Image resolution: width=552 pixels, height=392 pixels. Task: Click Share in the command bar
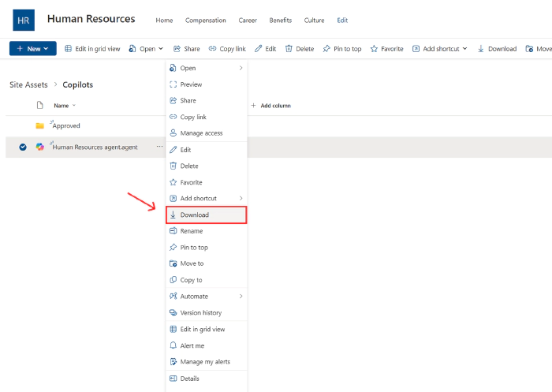[187, 49]
